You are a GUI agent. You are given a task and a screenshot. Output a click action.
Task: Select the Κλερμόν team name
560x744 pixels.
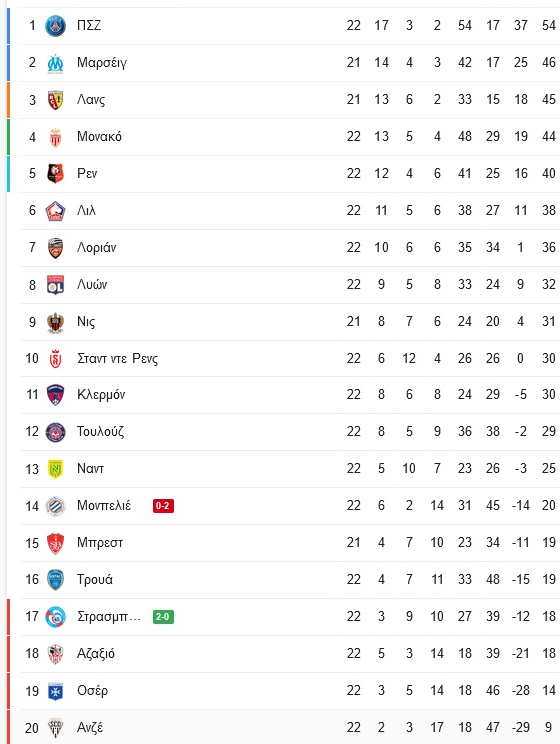[x=101, y=394]
